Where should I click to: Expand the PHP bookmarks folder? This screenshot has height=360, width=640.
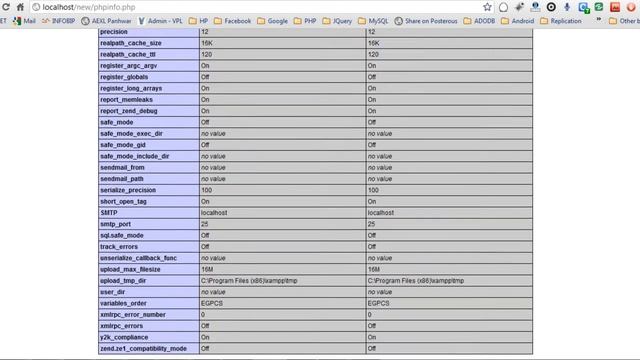tap(304, 21)
